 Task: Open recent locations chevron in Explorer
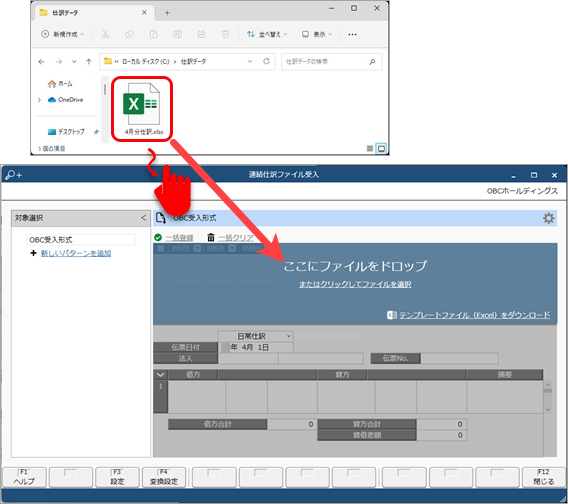tap(74, 62)
